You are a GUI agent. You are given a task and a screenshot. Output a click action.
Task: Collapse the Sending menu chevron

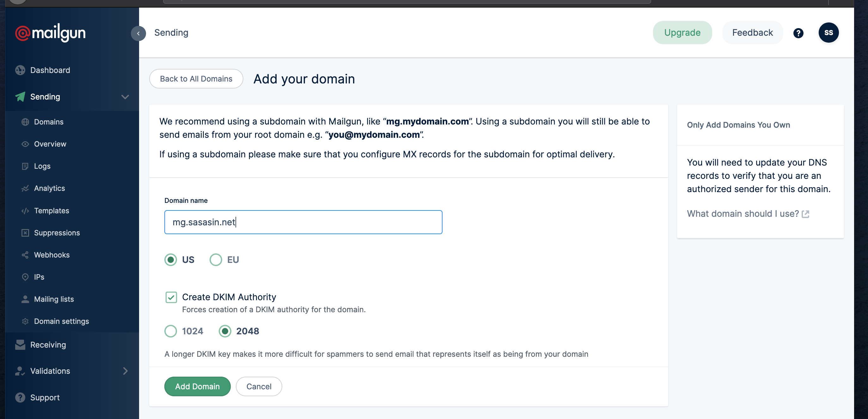(125, 97)
